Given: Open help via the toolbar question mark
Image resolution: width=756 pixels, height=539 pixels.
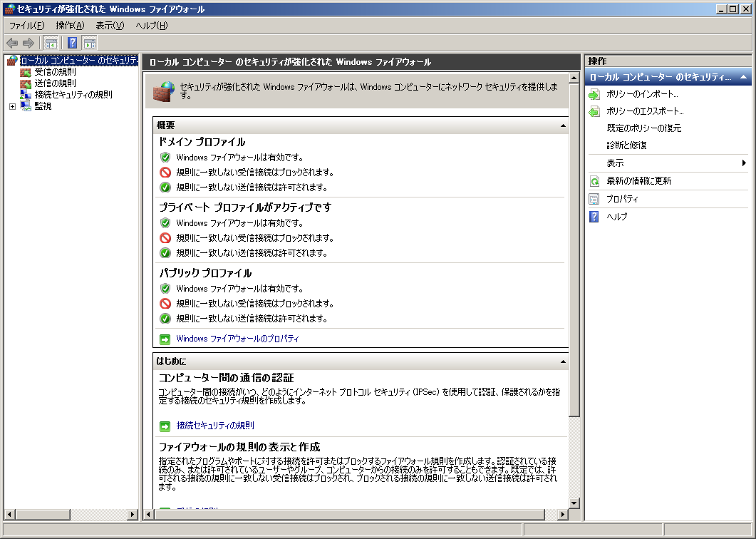Looking at the screenshot, I should click(x=72, y=43).
